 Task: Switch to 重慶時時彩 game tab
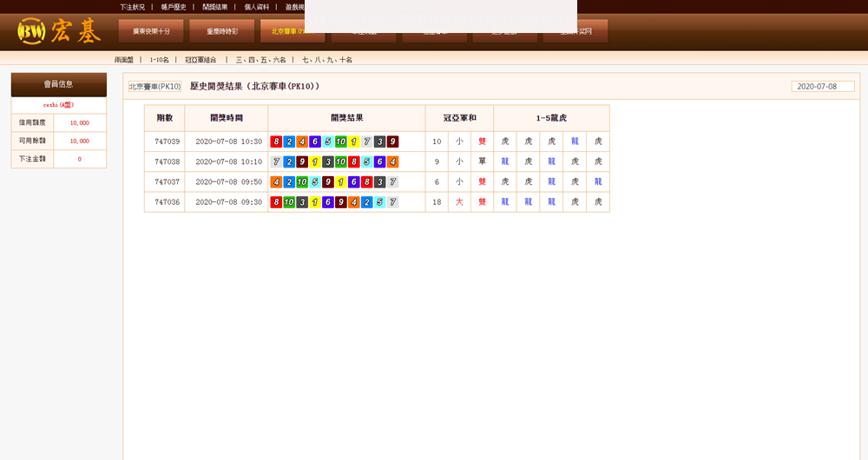click(221, 31)
